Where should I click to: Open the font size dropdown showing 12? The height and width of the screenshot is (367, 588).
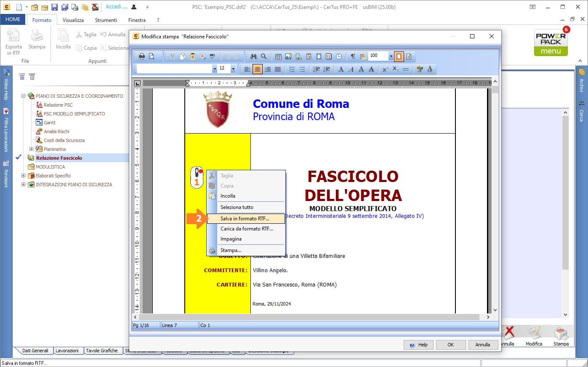(x=233, y=69)
